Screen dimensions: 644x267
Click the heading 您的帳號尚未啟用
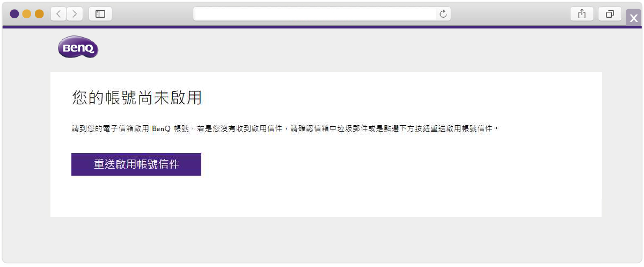tap(137, 98)
